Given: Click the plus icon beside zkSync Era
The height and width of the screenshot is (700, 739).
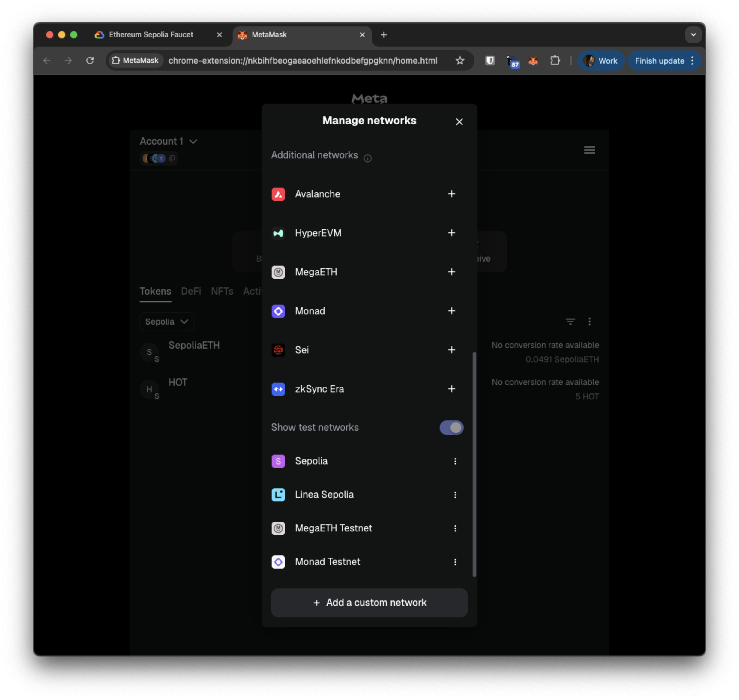Looking at the screenshot, I should (x=451, y=389).
